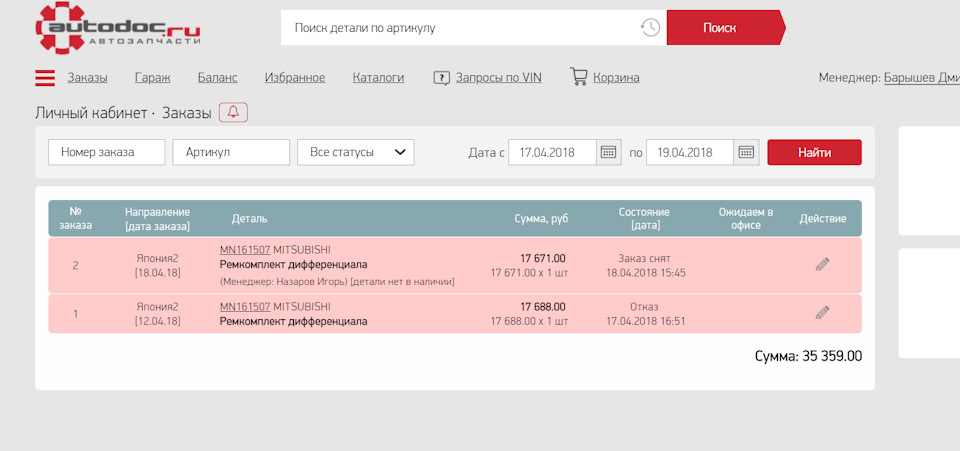Screen dimensions: 960x451
Task: Open the Гараж section
Action: tap(152, 78)
